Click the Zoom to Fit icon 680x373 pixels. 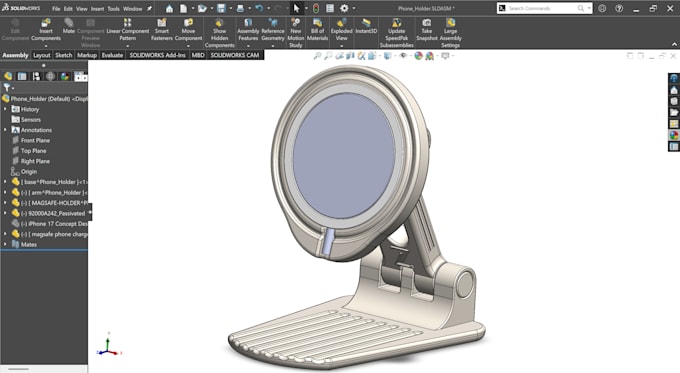[x=317, y=56]
